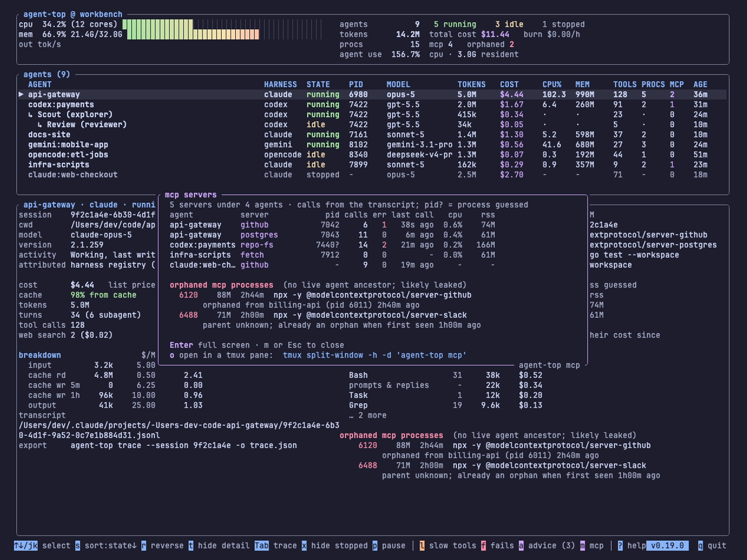Image resolution: width=747 pixels, height=560 pixels.
Task: Select the docs-site agent row
Action: [x=372, y=134]
